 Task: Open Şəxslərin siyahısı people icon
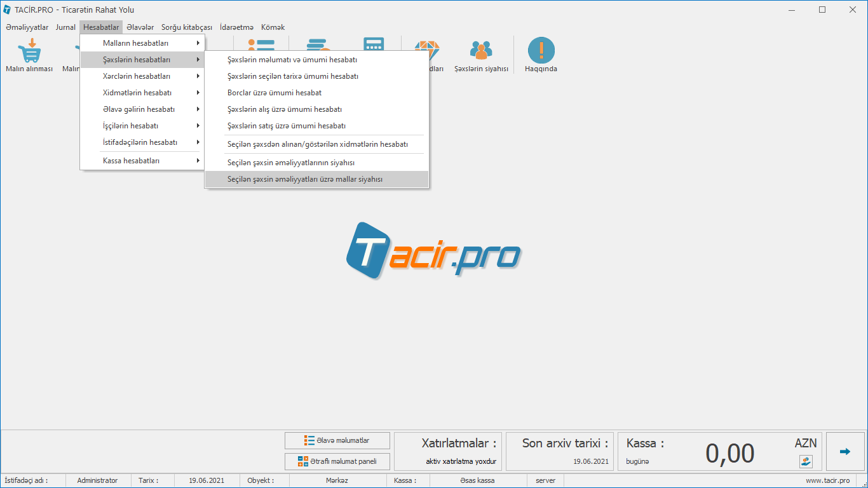tap(481, 51)
